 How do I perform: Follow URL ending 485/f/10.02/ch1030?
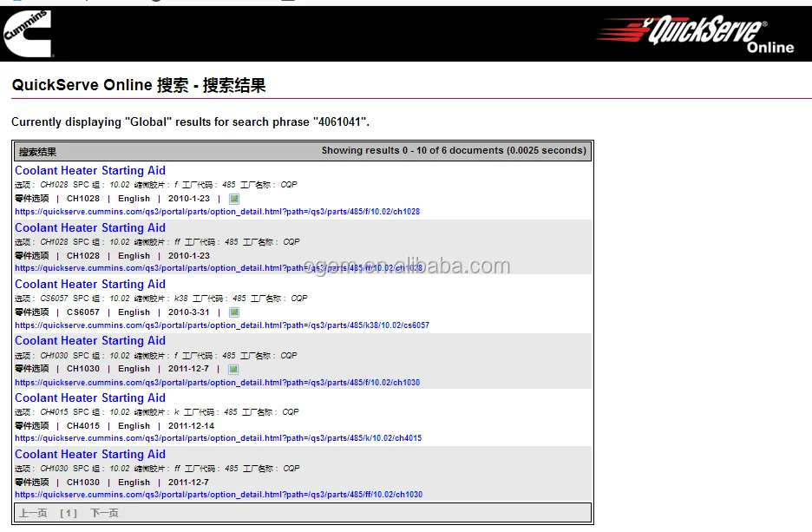click(218, 383)
